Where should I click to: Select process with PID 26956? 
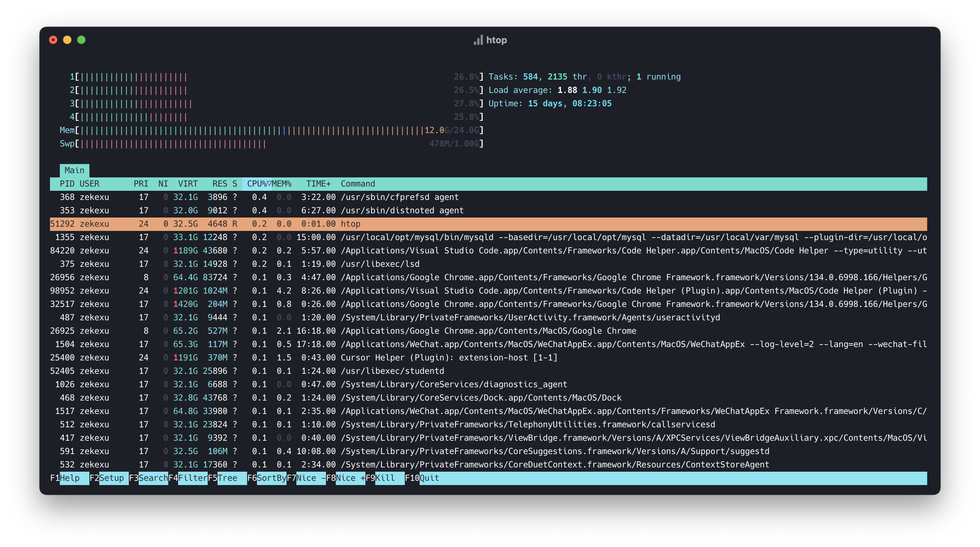coord(489,277)
